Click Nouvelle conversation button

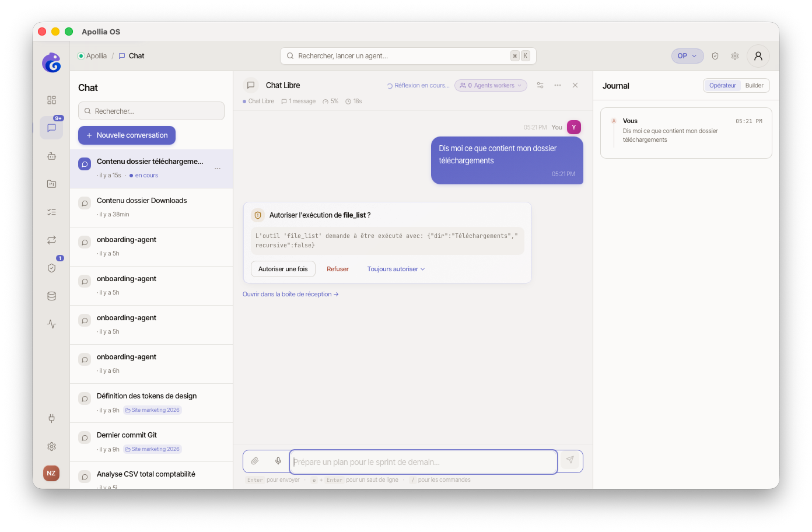[x=127, y=135]
